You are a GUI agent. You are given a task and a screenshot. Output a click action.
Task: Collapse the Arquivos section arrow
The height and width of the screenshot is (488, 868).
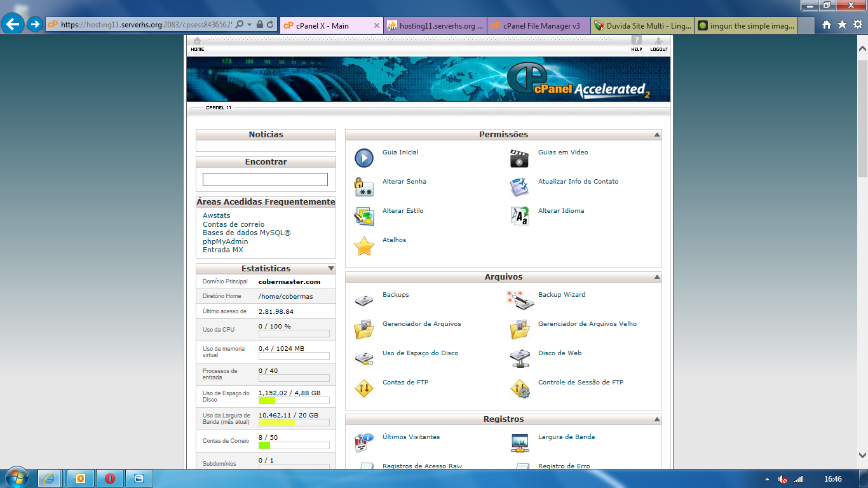[x=656, y=277]
